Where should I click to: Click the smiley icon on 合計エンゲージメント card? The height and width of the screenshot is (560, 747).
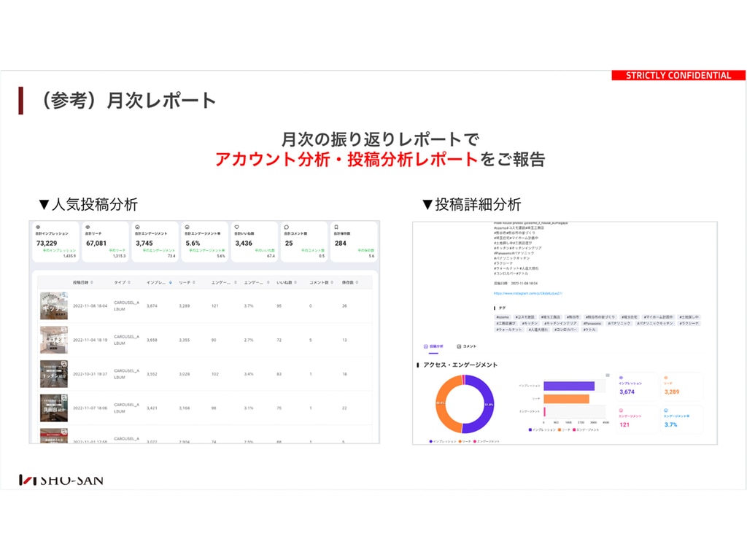click(138, 227)
